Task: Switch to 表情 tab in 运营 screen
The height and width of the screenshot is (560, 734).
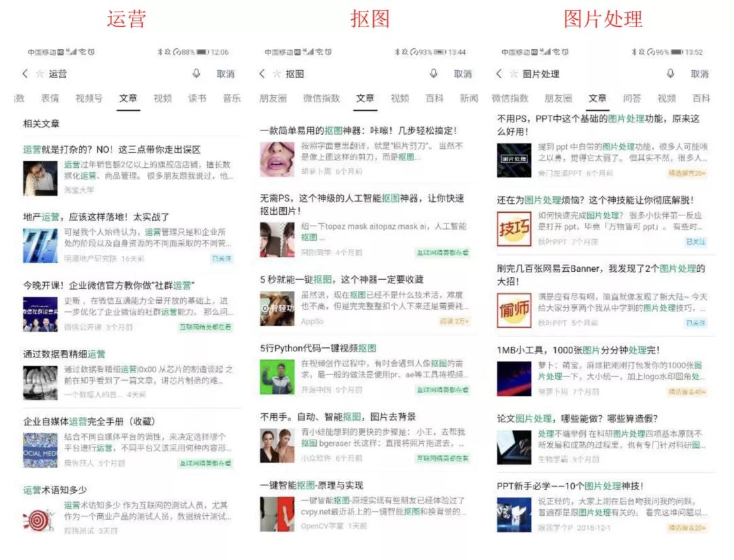Action: point(50,99)
